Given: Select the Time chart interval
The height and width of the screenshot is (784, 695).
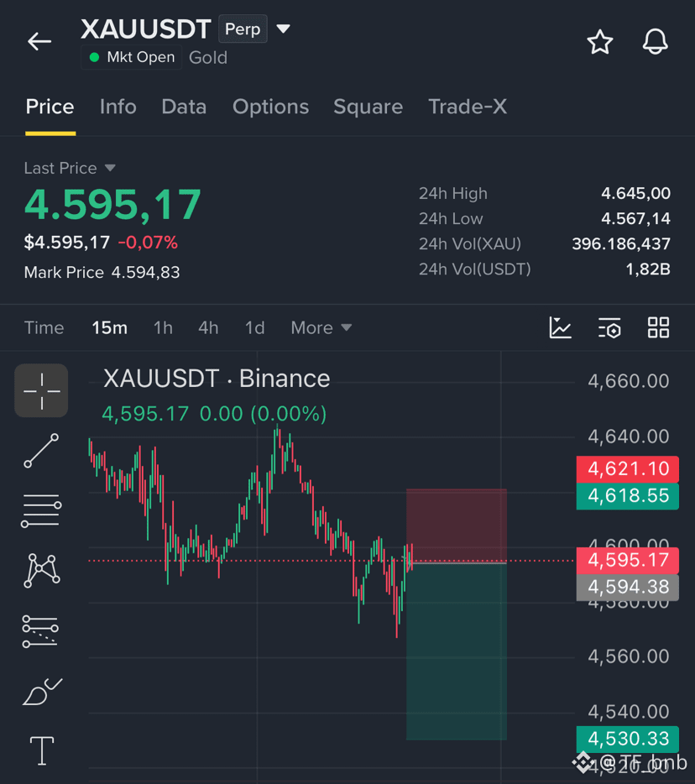Looking at the screenshot, I should pos(44,328).
